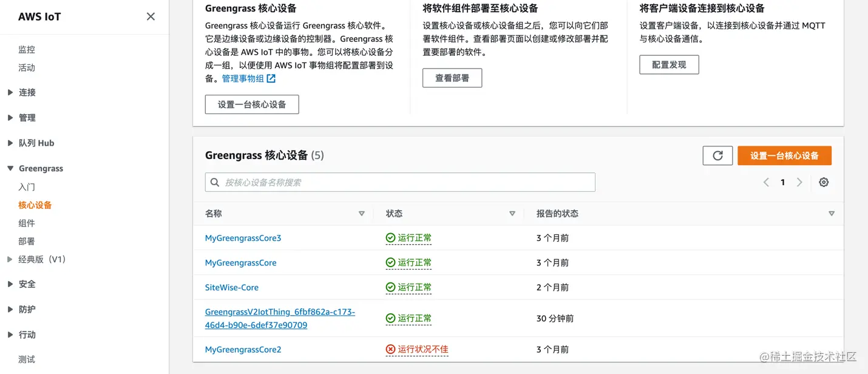Viewport: 868px width, 374px height.
Task: Click green check icon for SiteWise-Core
Action: (x=390, y=287)
